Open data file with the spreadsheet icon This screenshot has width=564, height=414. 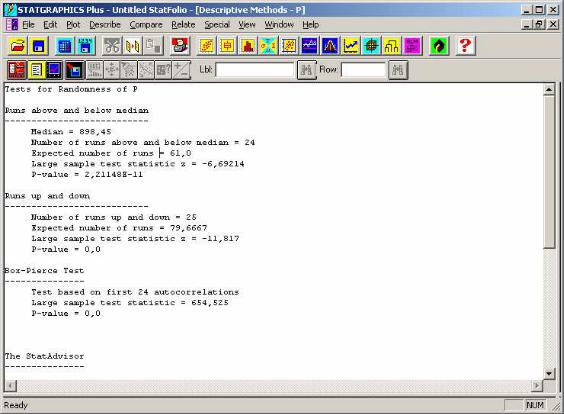click(65, 46)
